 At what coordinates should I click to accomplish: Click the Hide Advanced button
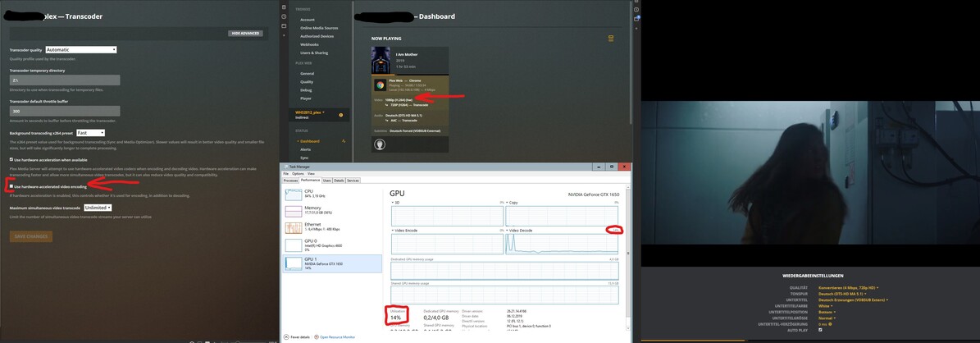point(245,33)
